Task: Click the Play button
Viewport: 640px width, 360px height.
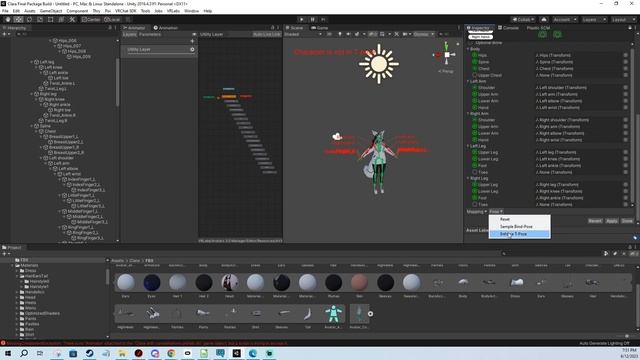Action: pyautogui.click(x=302, y=19)
